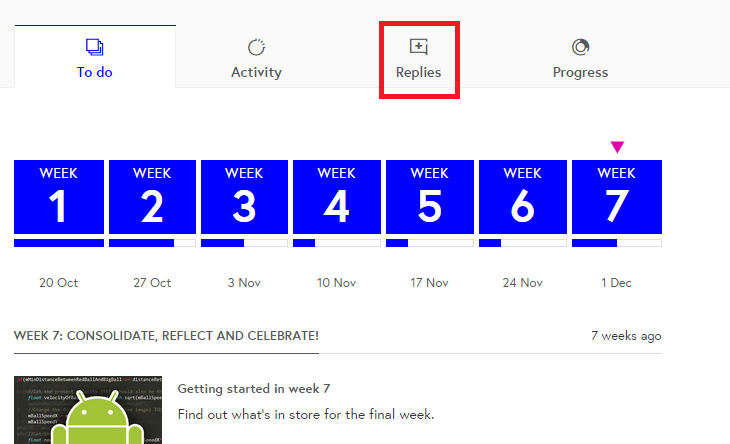Go to the Week 4 tile
Image resolution: width=730 pixels, height=444 pixels.
pyautogui.click(x=337, y=197)
